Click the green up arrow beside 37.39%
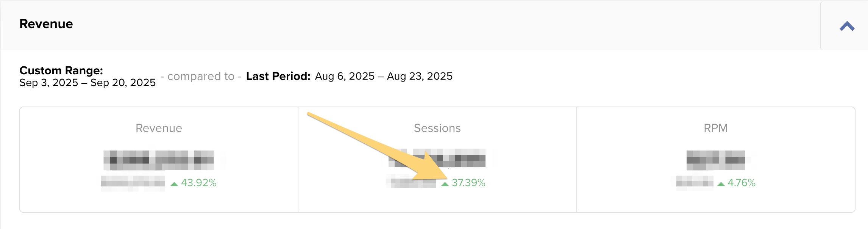 tap(445, 184)
